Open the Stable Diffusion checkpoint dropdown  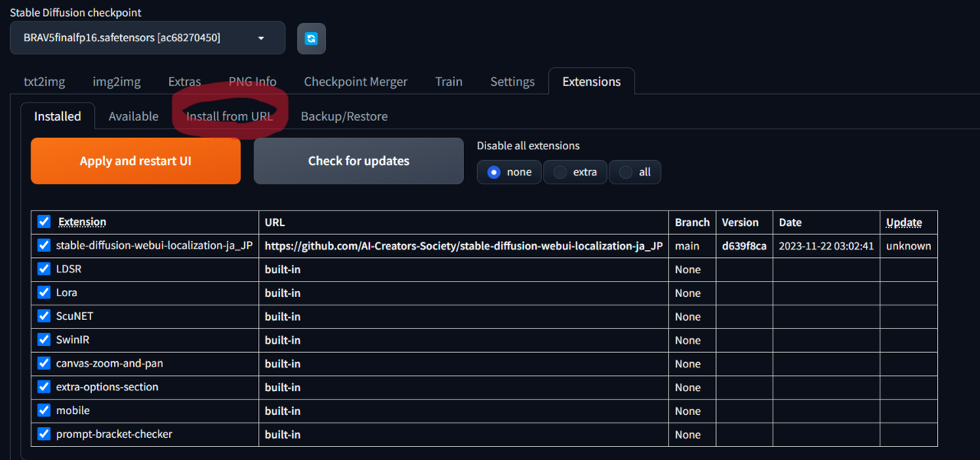(148, 38)
